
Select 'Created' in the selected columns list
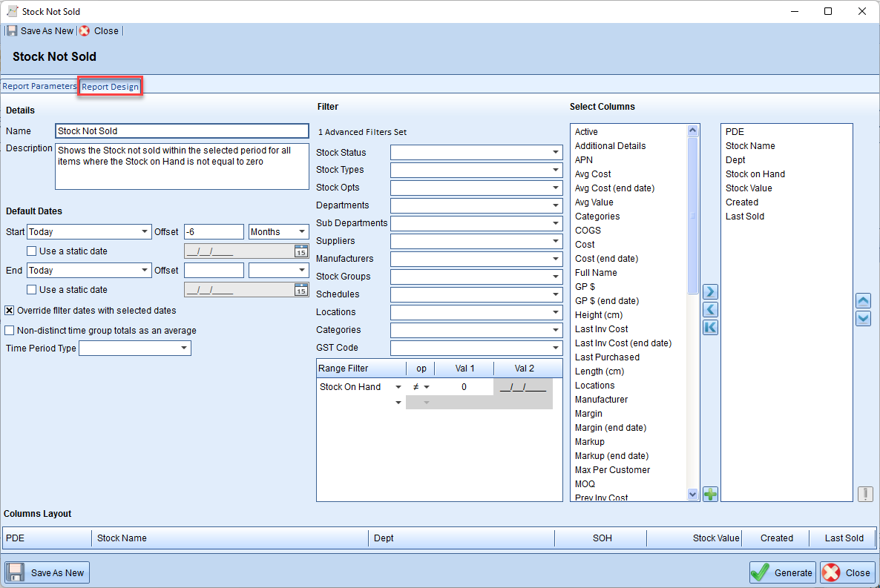(x=742, y=202)
